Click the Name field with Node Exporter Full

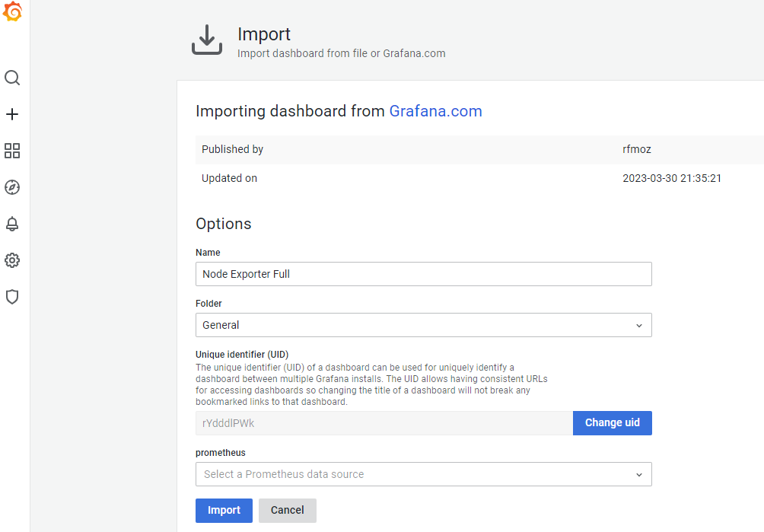pos(423,274)
